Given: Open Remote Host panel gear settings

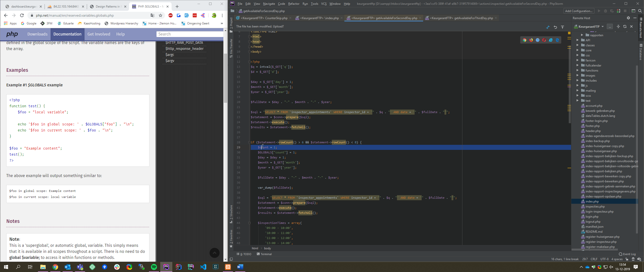Looking at the screenshot, I should pos(628,18).
